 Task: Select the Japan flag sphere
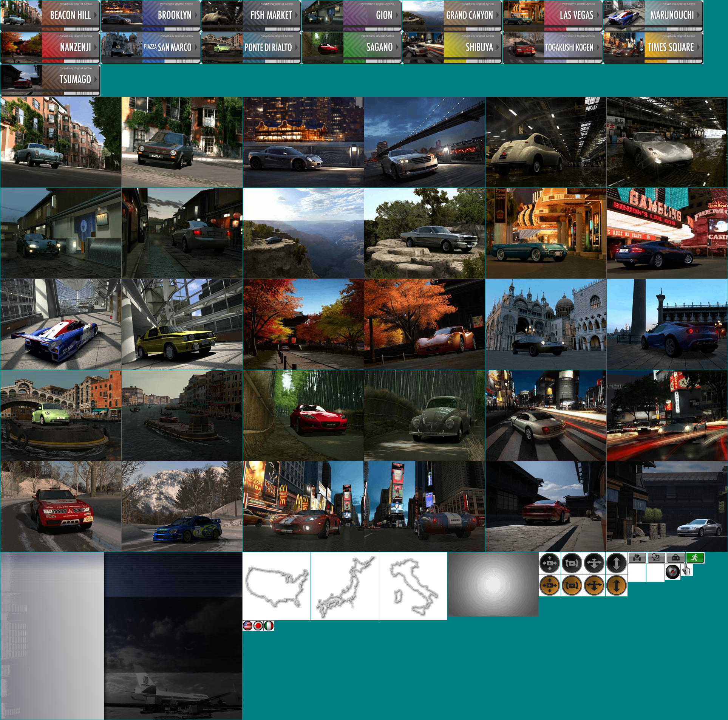point(258,626)
